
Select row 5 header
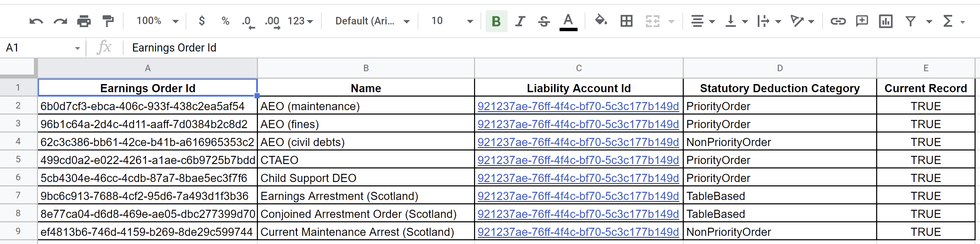pos(18,159)
